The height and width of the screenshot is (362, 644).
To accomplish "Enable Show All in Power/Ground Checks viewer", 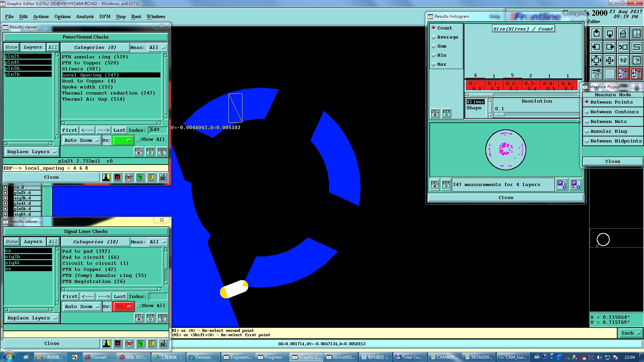I will click(138, 139).
